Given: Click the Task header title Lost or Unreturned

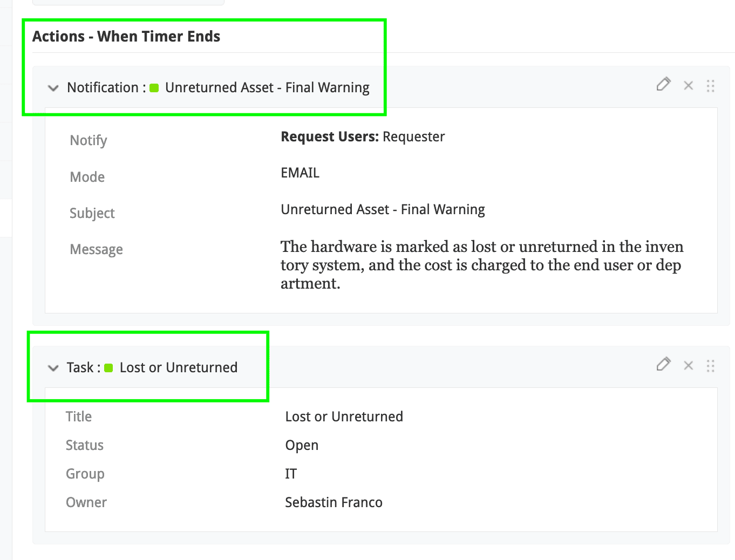Looking at the screenshot, I should point(178,367).
